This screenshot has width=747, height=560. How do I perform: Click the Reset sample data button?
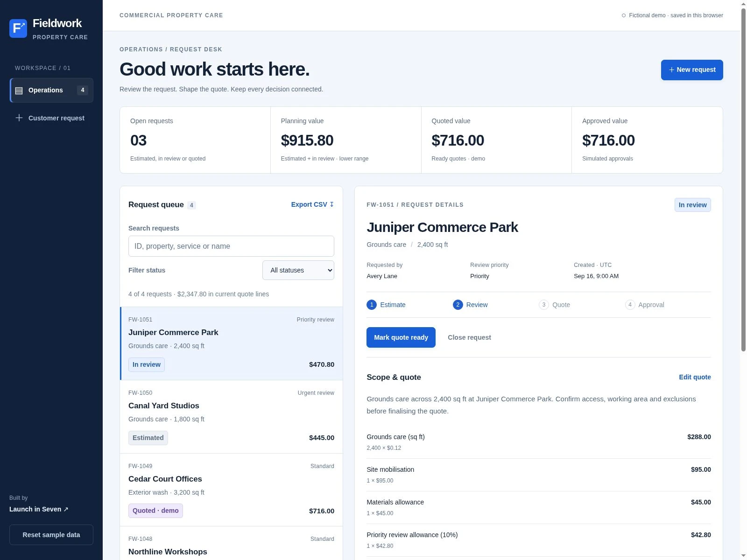[x=51, y=535]
